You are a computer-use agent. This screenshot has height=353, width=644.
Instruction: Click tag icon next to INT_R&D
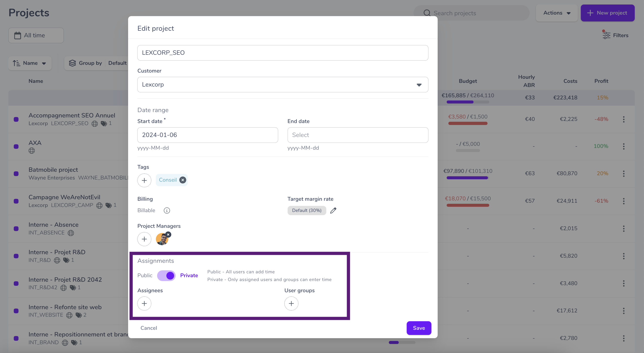[x=66, y=260]
